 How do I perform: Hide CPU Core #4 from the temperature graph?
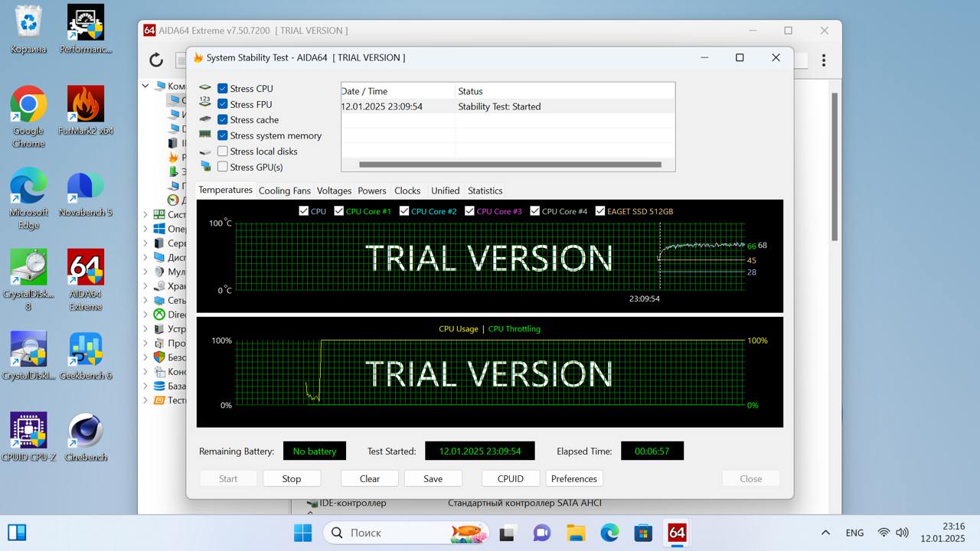535,211
